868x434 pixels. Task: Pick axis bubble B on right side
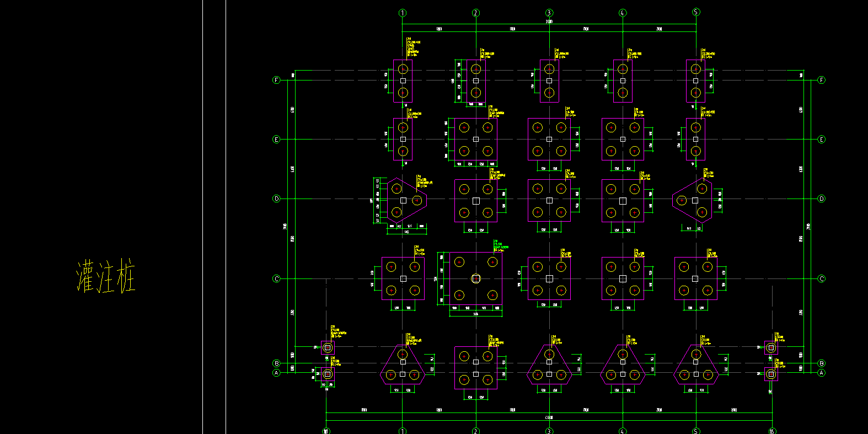coord(821,363)
